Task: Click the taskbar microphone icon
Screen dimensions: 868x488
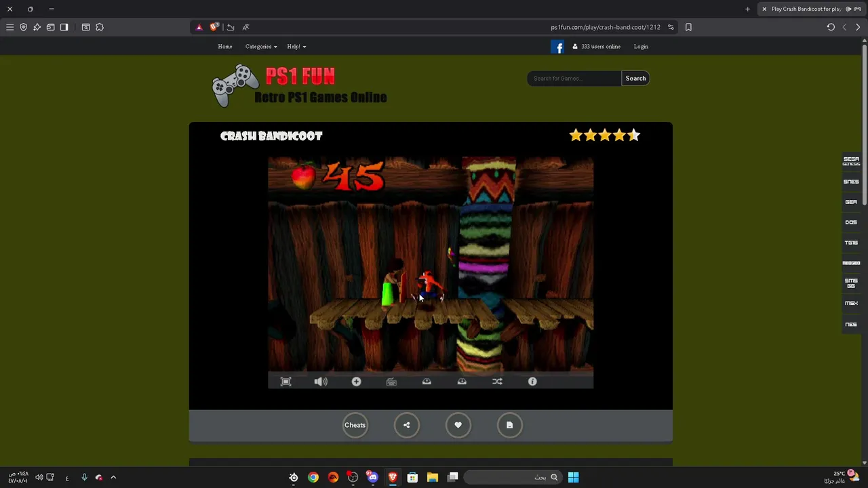Action: (x=84, y=477)
